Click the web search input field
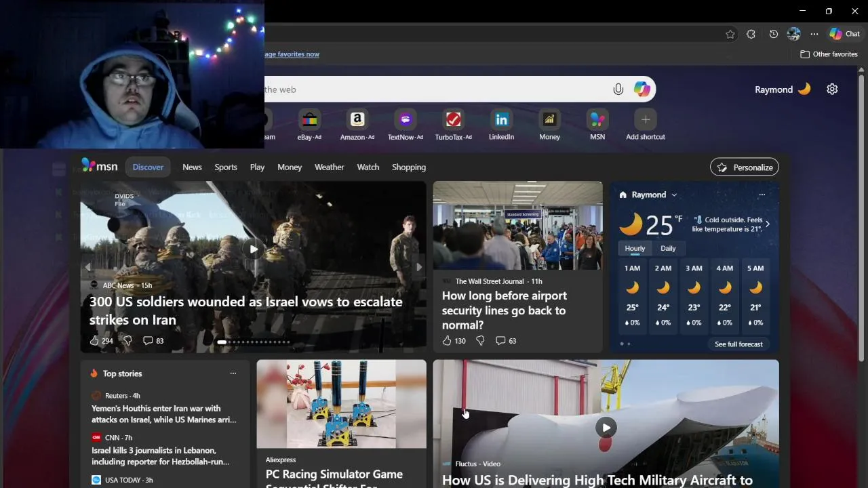This screenshot has height=488, width=868. click(x=434, y=89)
